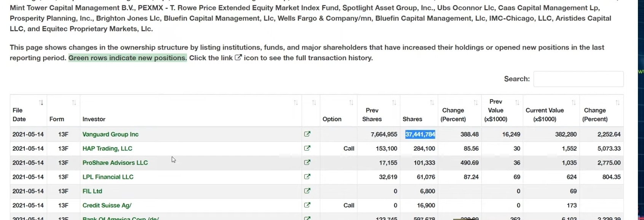Viewport: 644px width, 220px height.
Task: Open Credit Suisse Ag/ external link icon
Action: click(x=307, y=205)
